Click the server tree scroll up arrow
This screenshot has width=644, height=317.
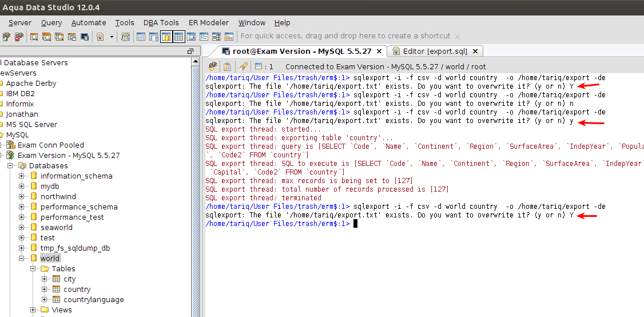click(196, 62)
